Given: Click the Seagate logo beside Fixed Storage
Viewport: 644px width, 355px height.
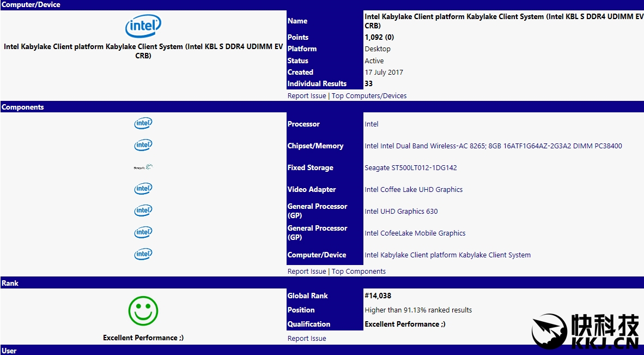Looking at the screenshot, I should pyautogui.click(x=143, y=167).
